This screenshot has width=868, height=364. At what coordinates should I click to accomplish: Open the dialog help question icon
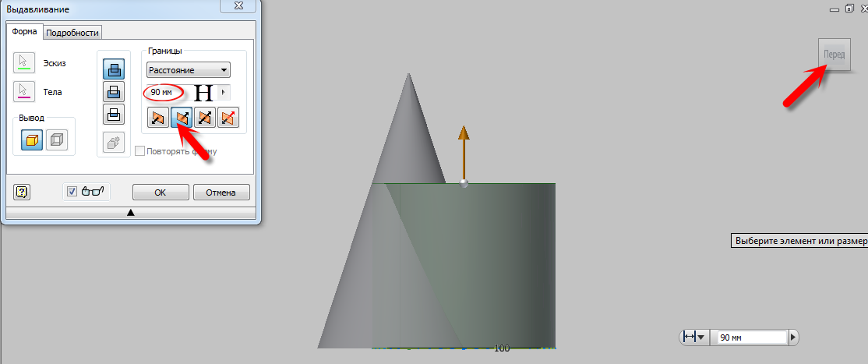[x=22, y=192]
